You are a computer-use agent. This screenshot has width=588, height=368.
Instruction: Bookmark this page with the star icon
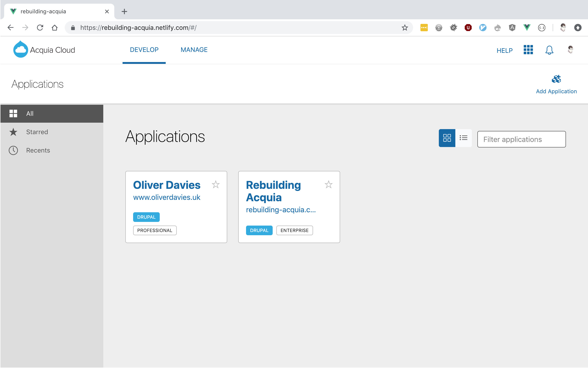[x=404, y=28]
